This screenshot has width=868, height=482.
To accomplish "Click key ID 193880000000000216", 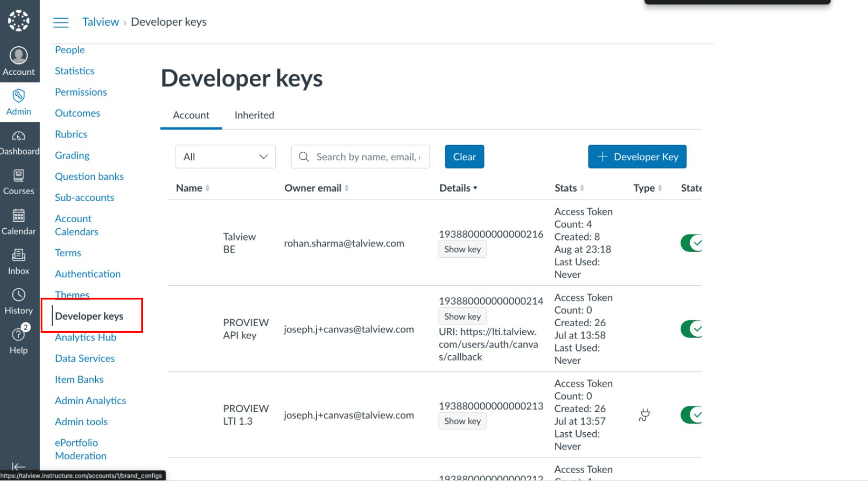I will pyautogui.click(x=491, y=234).
